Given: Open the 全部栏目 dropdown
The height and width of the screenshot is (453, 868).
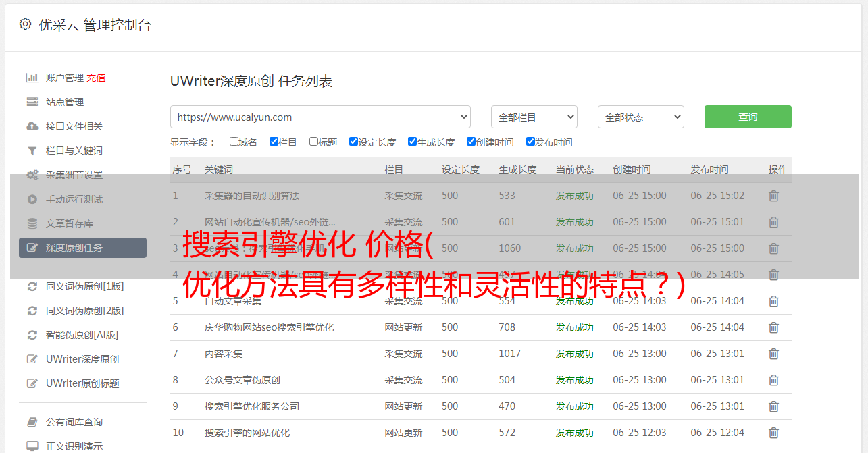Looking at the screenshot, I should pyautogui.click(x=534, y=117).
